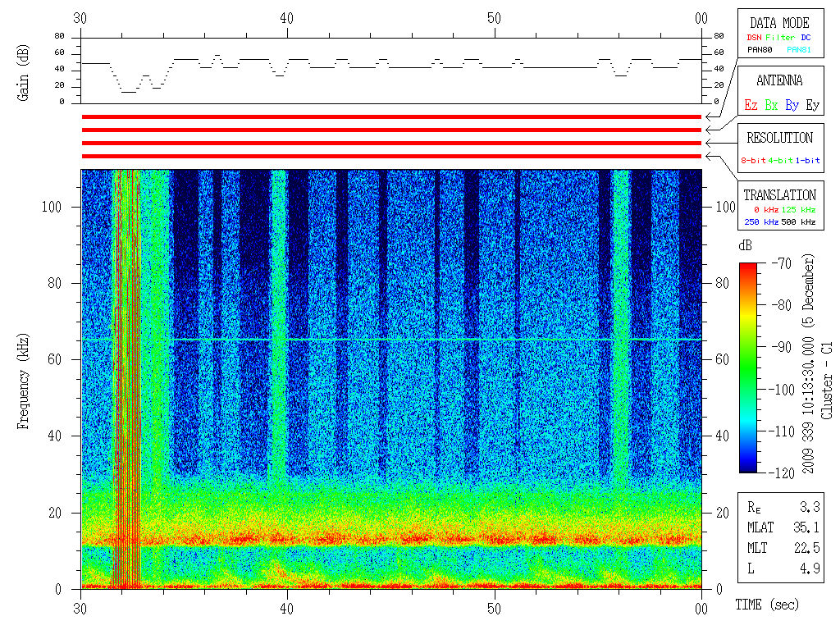This screenshot has height=630, width=840.
Task: Click the -80 color scale value
Action: click(782, 305)
